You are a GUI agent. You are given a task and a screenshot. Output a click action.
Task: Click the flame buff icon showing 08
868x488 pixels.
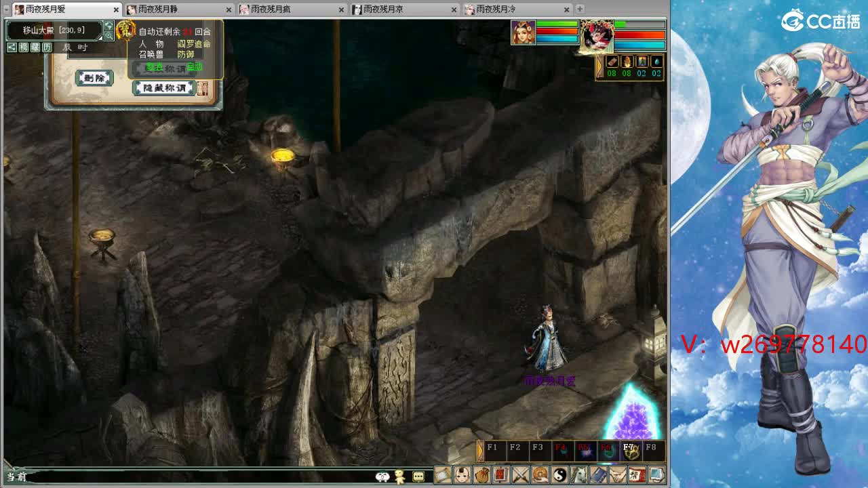pyautogui.click(x=627, y=62)
